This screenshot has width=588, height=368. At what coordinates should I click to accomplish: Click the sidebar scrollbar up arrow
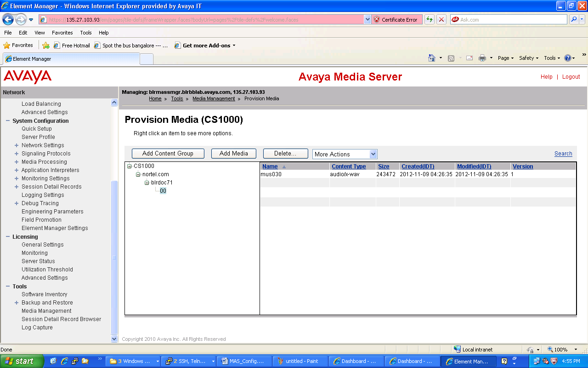(114, 103)
